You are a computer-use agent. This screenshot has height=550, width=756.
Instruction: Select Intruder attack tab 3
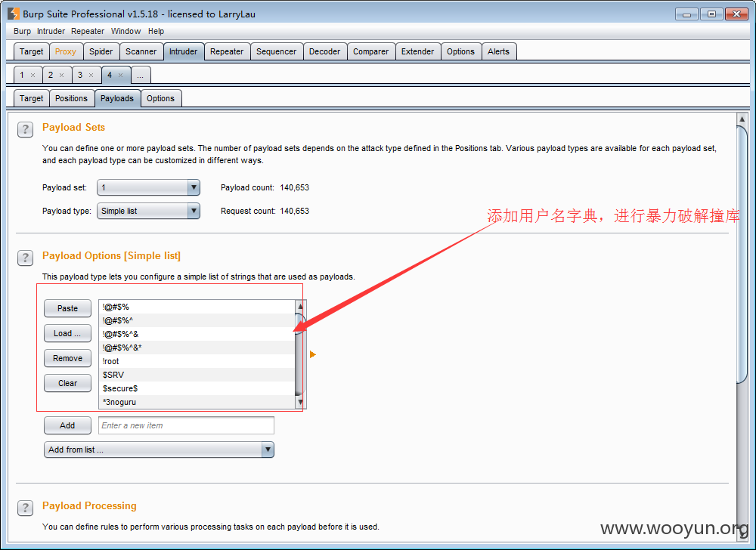(x=80, y=75)
